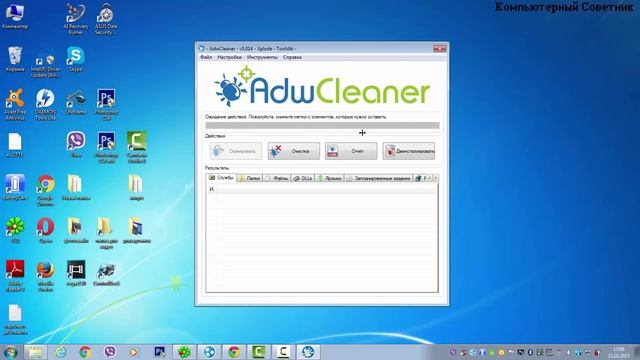
Task: Close the AdwCleaner window
Action: 440,49
